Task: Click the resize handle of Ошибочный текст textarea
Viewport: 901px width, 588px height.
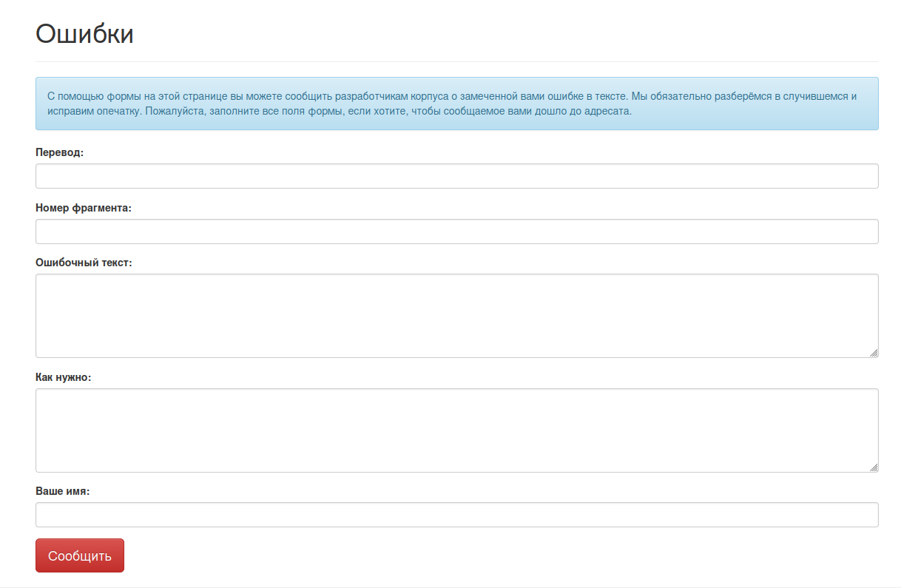Action: 874,353
